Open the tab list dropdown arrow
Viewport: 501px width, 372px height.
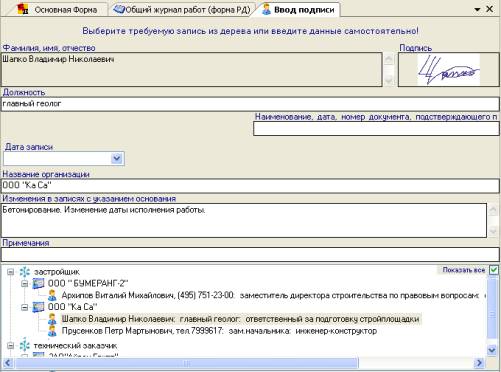coord(477,10)
